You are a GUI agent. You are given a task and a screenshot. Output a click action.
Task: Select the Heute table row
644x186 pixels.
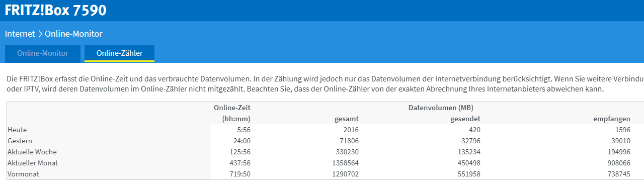(325, 130)
